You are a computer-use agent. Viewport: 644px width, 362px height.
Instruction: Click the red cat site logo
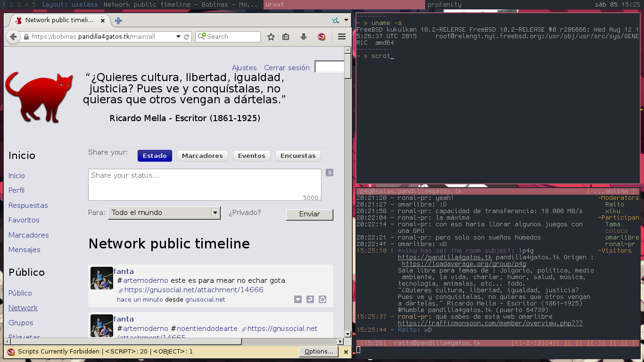pos(40,97)
